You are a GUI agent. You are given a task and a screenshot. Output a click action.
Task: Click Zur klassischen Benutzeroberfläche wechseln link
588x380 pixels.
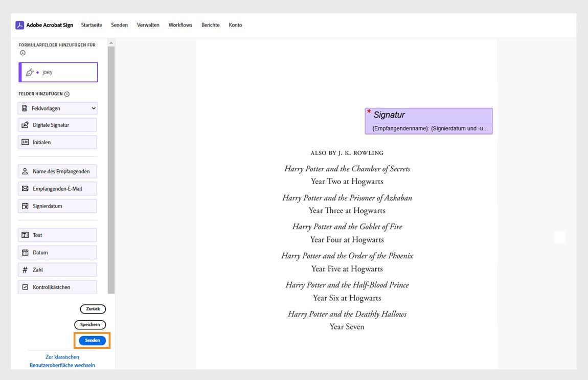pos(62,361)
